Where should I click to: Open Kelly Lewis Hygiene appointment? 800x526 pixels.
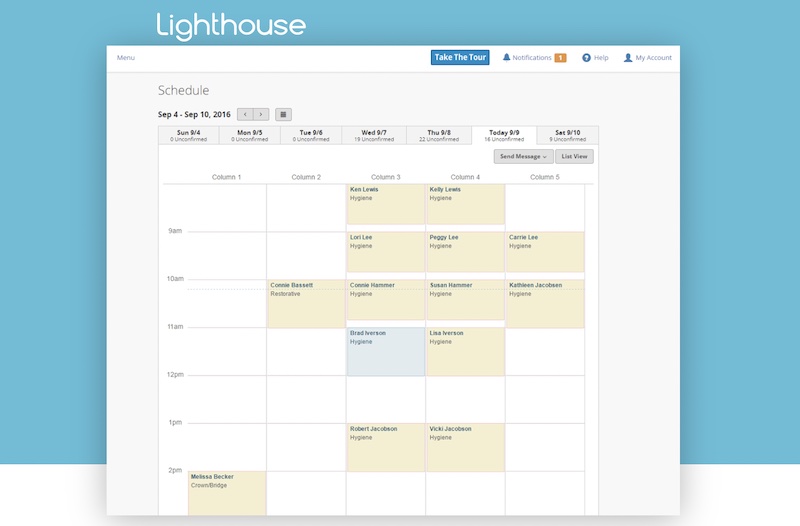(x=465, y=204)
